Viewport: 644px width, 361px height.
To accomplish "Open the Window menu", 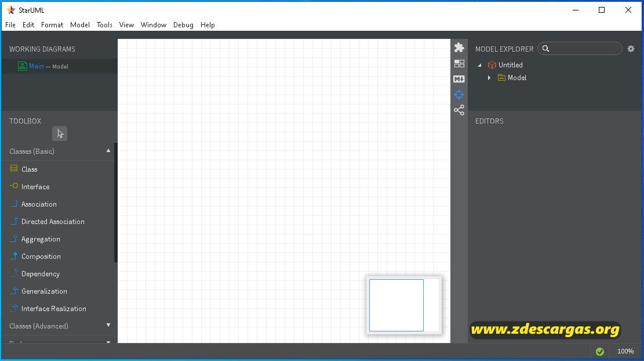I will pos(153,25).
